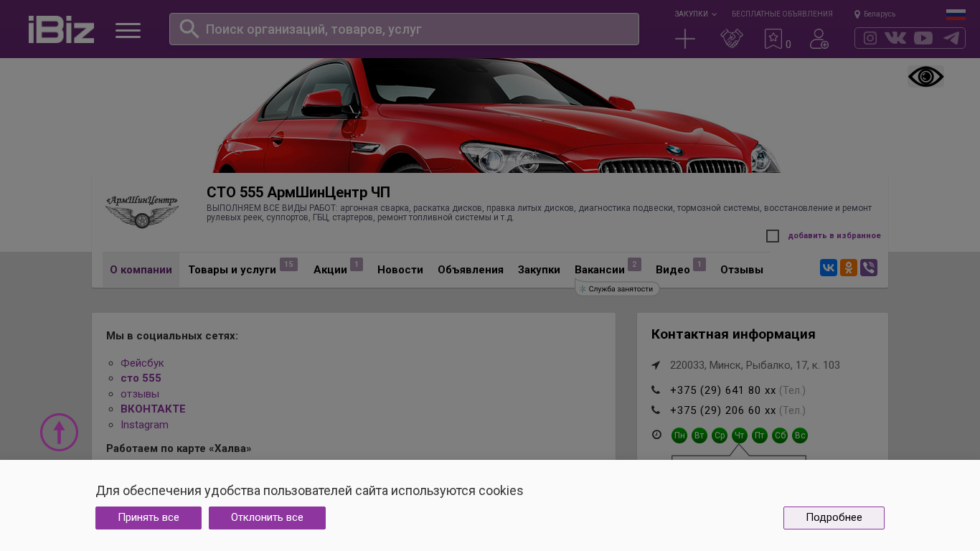Expand the Закупки dropdown in header

click(x=695, y=14)
